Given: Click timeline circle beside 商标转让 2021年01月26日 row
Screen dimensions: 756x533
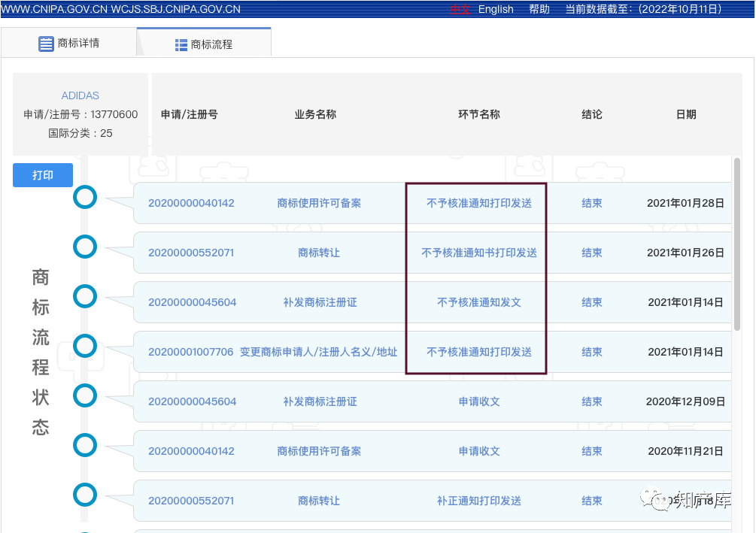Looking at the screenshot, I should point(85,247).
